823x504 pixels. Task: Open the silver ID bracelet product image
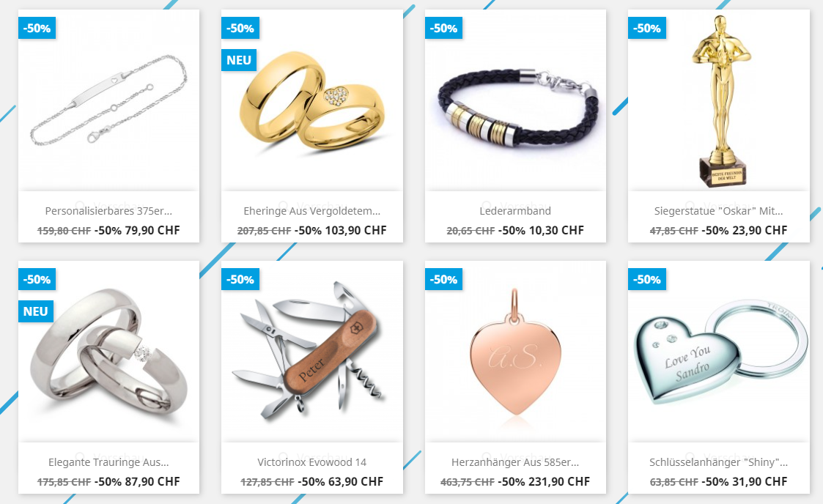coord(108,100)
